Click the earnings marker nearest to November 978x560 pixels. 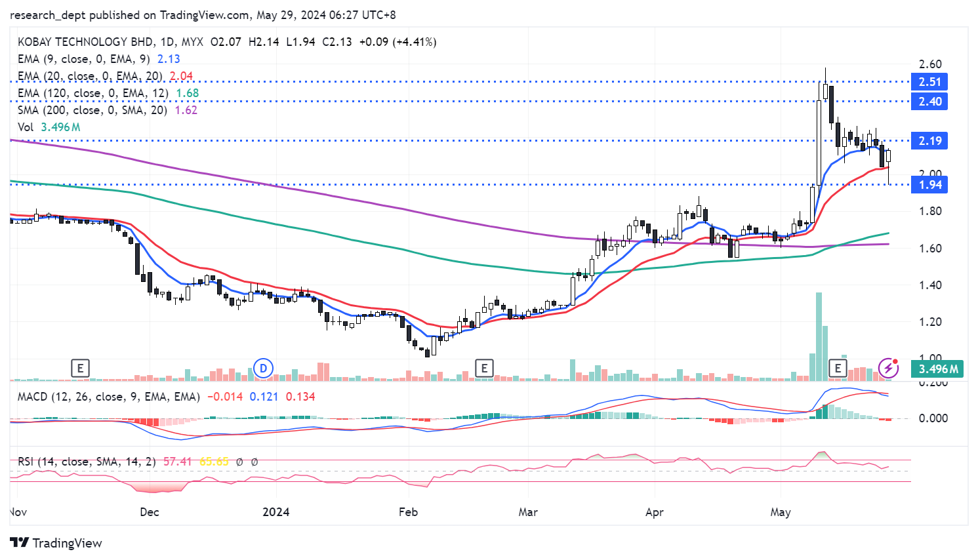click(80, 369)
